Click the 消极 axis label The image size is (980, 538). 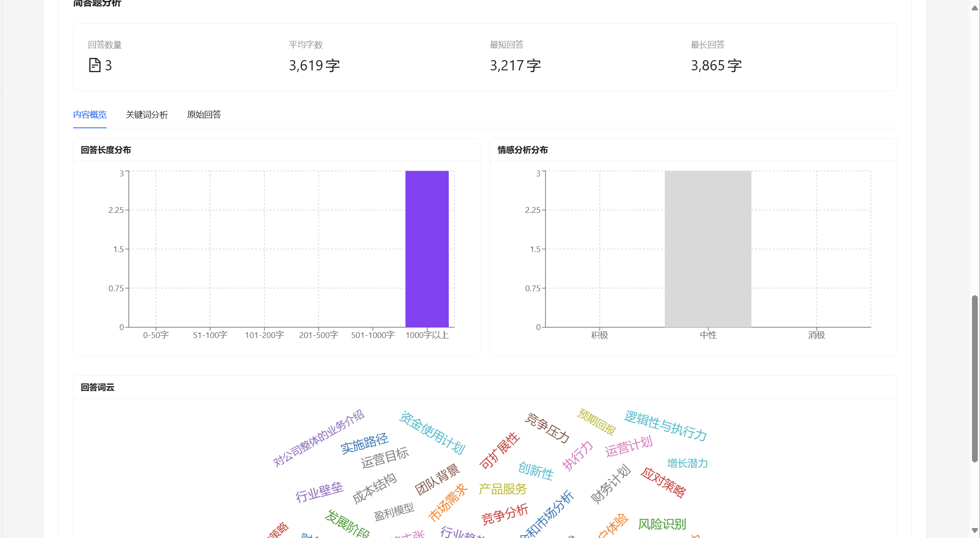coord(816,335)
